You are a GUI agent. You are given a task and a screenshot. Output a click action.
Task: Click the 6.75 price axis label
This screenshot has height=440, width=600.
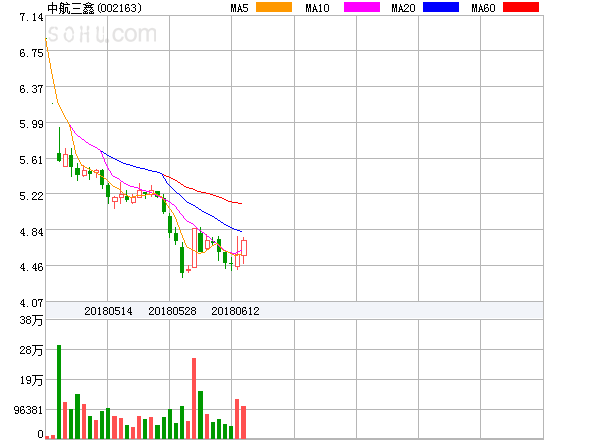click(x=31, y=53)
